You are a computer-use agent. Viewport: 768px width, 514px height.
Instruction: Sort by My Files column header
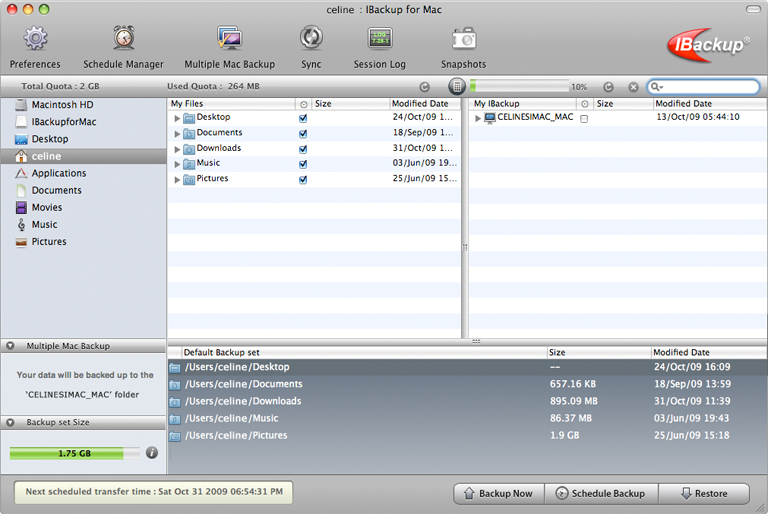232,104
